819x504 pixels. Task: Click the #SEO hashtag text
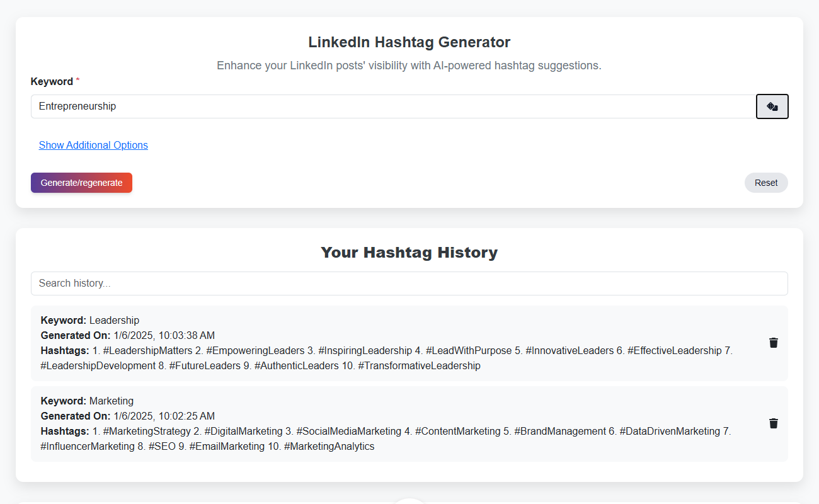(x=162, y=446)
